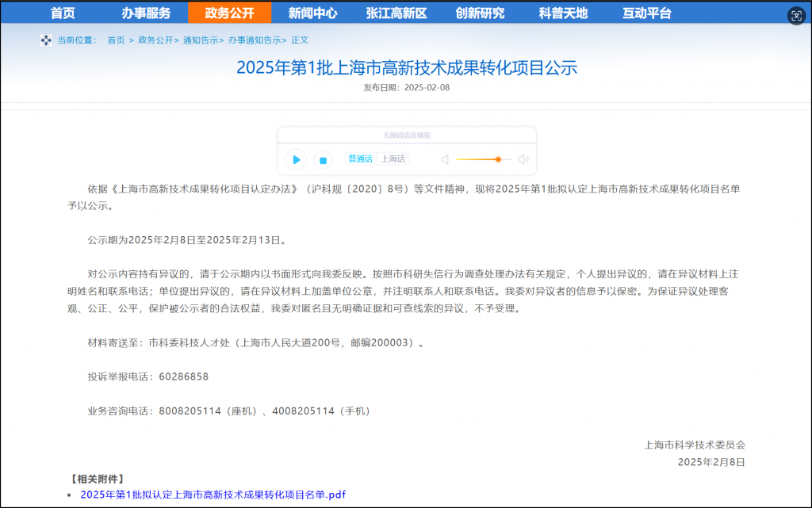Screen dimensions: 812x508
Task: Stop the voice broadcast playback
Action: pyautogui.click(x=323, y=160)
